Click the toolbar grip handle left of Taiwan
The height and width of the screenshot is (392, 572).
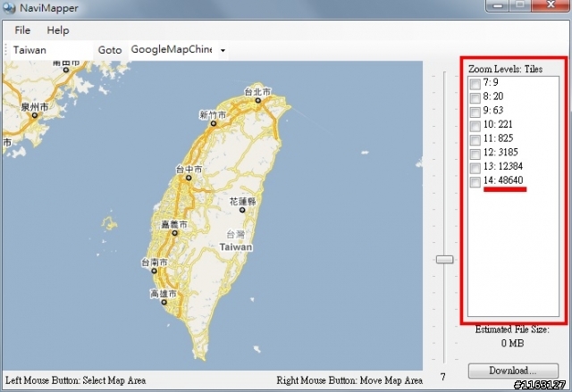click(x=6, y=50)
